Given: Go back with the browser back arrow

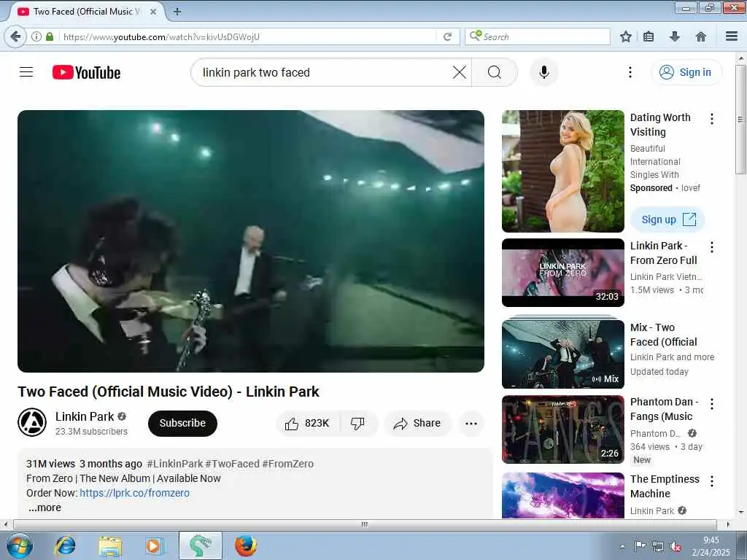Looking at the screenshot, I should tap(15, 36).
